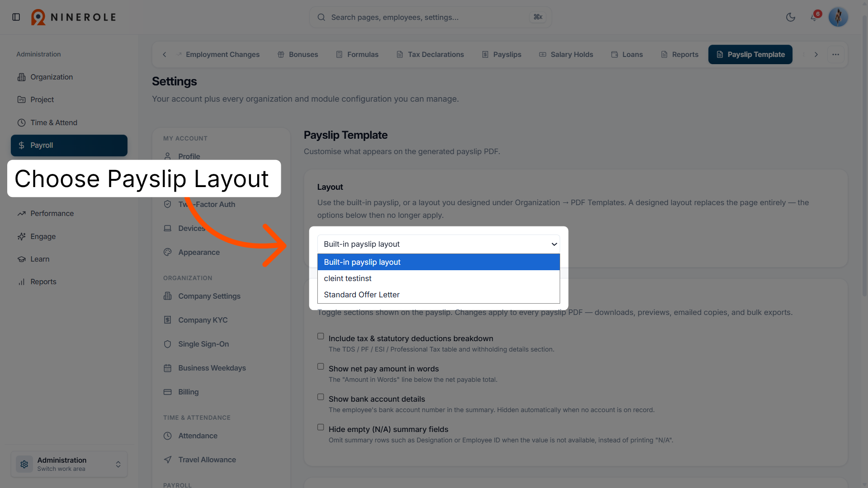The image size is (868, 488).
Task: Select the Payslip Template tab
Action: 750,55
